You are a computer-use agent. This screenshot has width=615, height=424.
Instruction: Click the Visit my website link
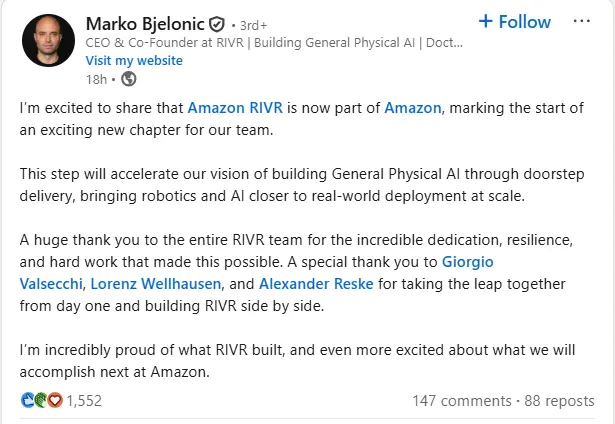point(134,60)
